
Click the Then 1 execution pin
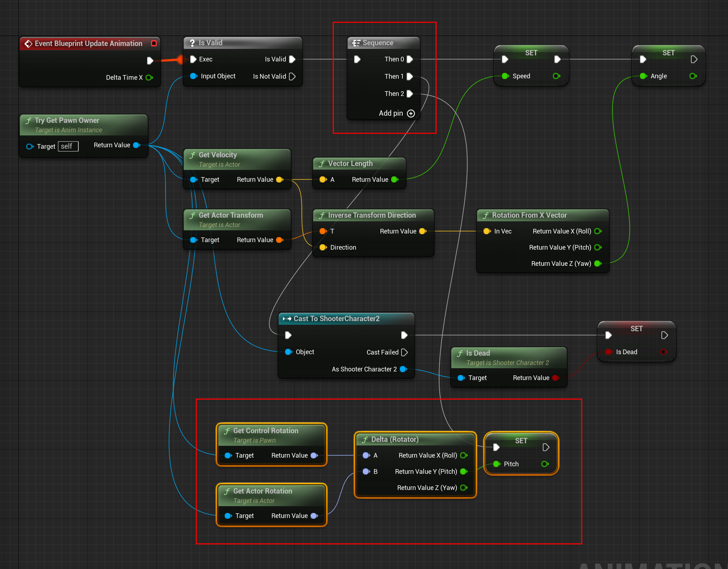coord(409,77)
